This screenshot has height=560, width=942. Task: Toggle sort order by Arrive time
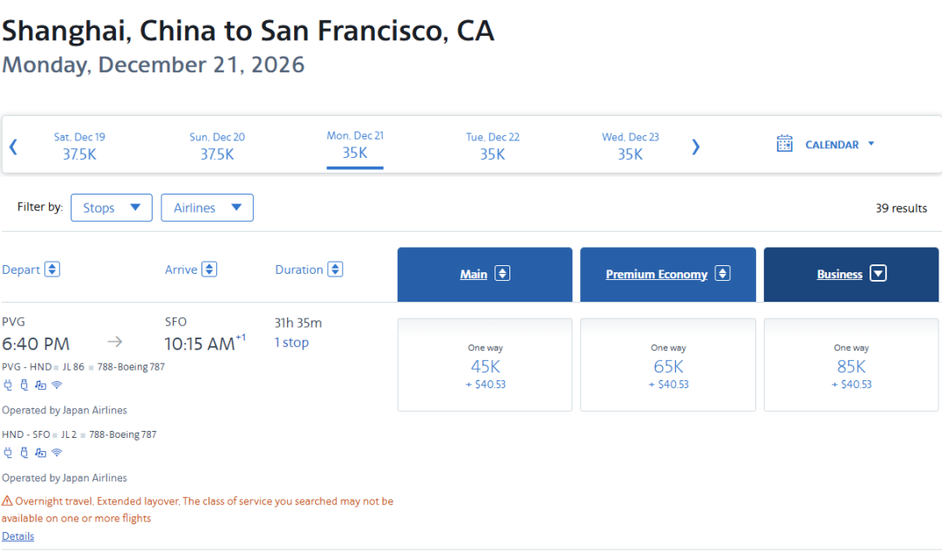click(x=209, y=270)
